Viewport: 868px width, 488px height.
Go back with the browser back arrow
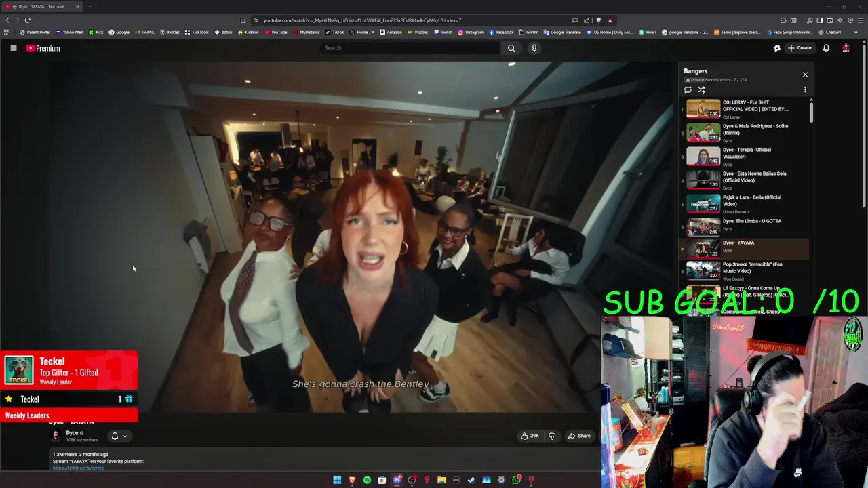point(7,20)
